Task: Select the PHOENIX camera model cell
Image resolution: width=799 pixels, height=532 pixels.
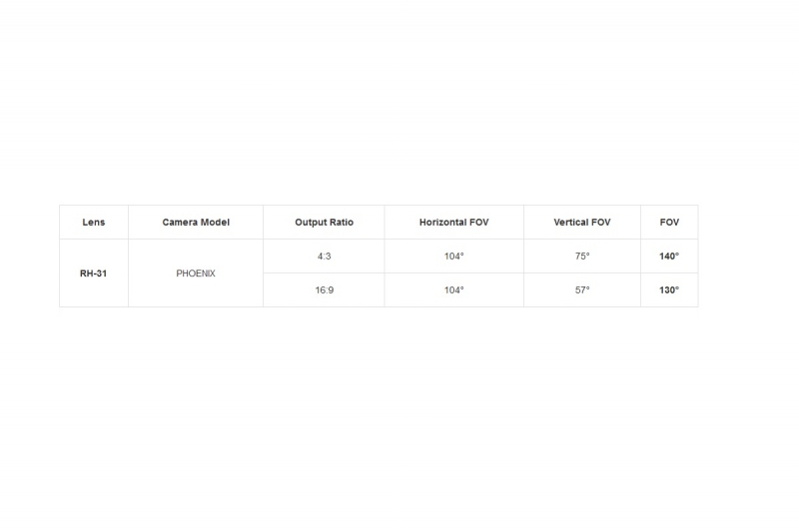Action: click(196, 273)
